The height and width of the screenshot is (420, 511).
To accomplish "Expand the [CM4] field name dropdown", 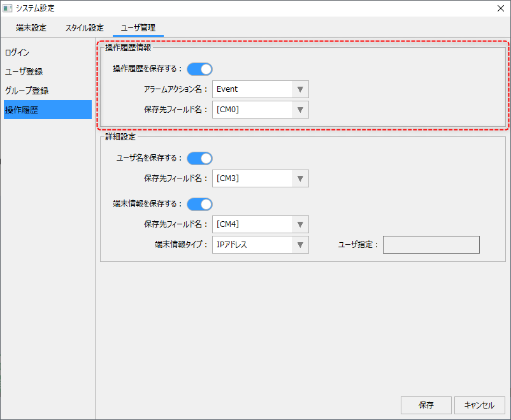I will (x=260, y=224).
